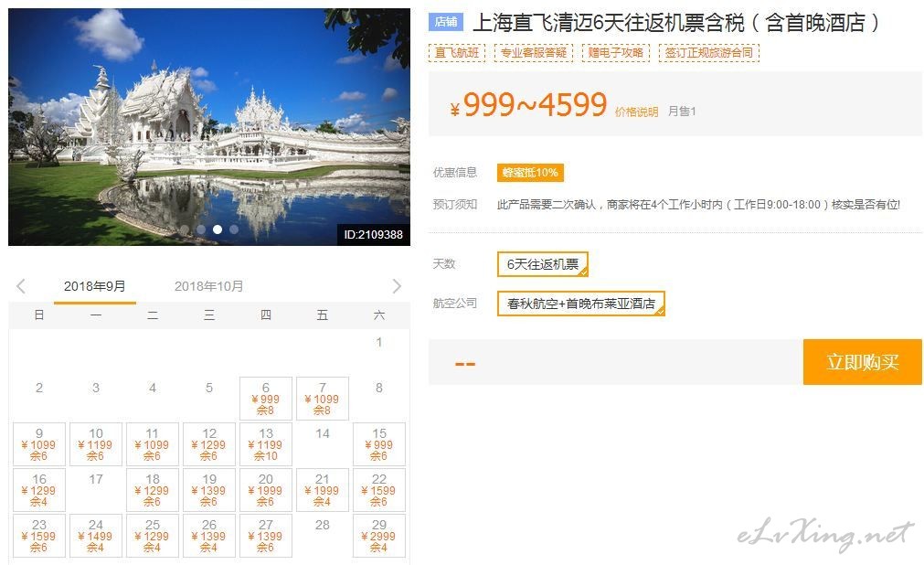924x565 pixels.
Task: Select the active third carousel dot
Action: (218, 229)
